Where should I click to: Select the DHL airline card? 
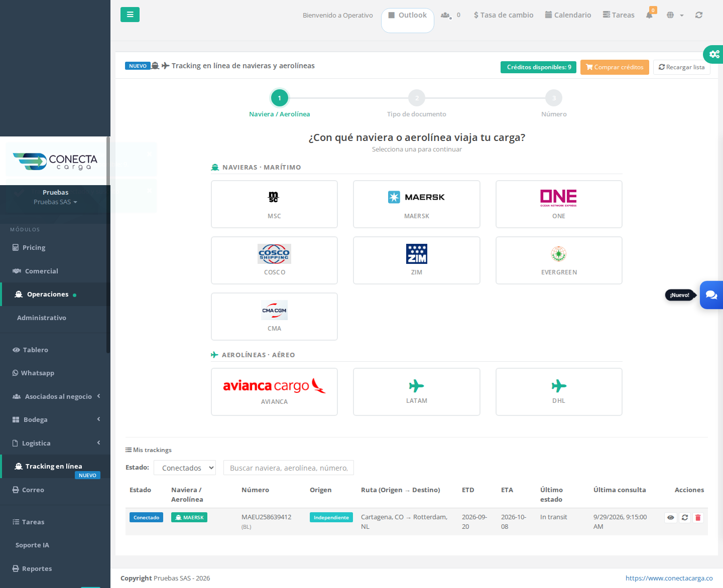click(559, 392)
